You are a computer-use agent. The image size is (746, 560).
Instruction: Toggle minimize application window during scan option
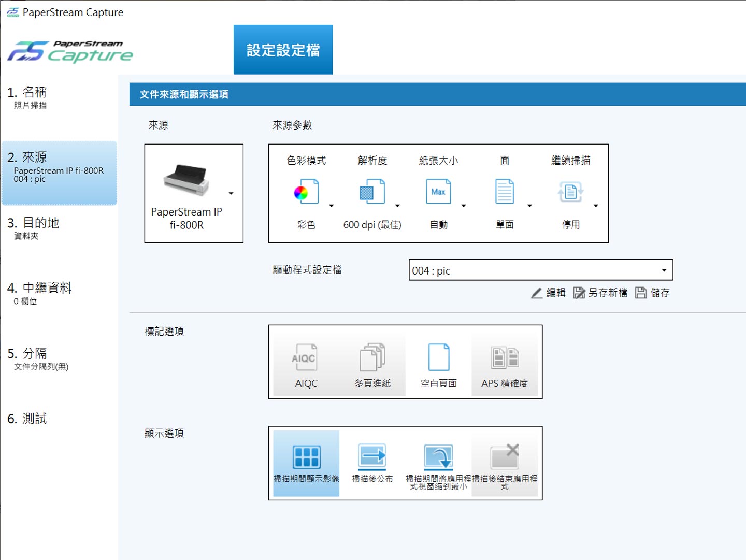coord(439,464)
